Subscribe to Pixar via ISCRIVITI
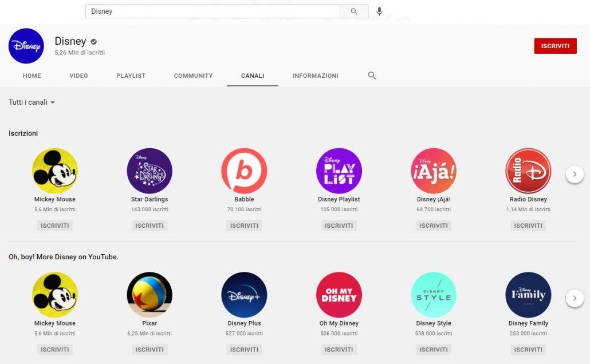This screenshot has width=590, height=364. click(x=150, y=350)
